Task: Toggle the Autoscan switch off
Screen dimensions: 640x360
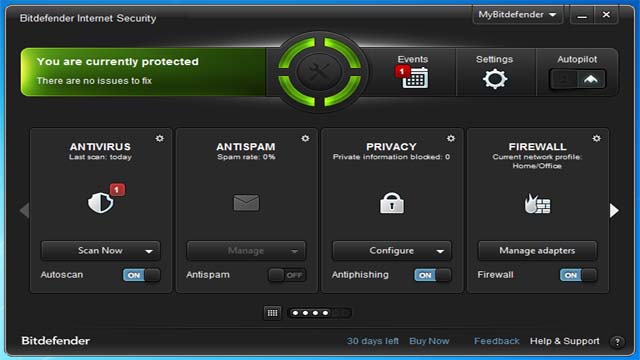Action: (x=141, y=275)
